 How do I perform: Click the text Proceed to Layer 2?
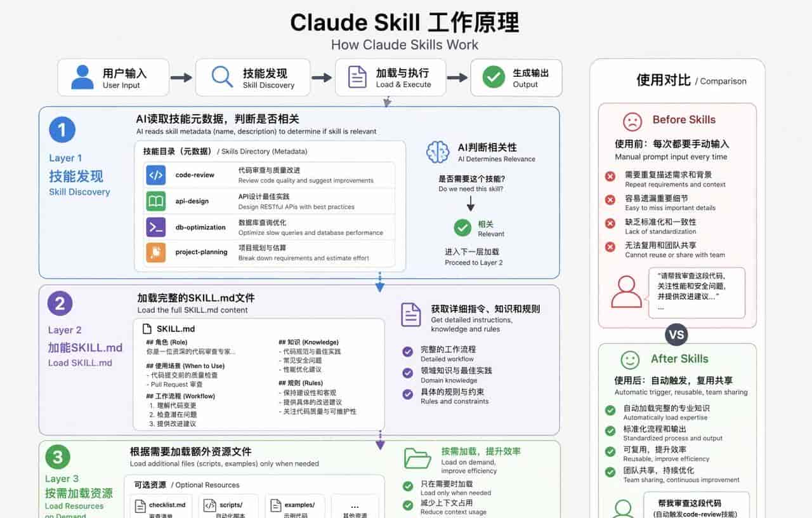point(473,262)
